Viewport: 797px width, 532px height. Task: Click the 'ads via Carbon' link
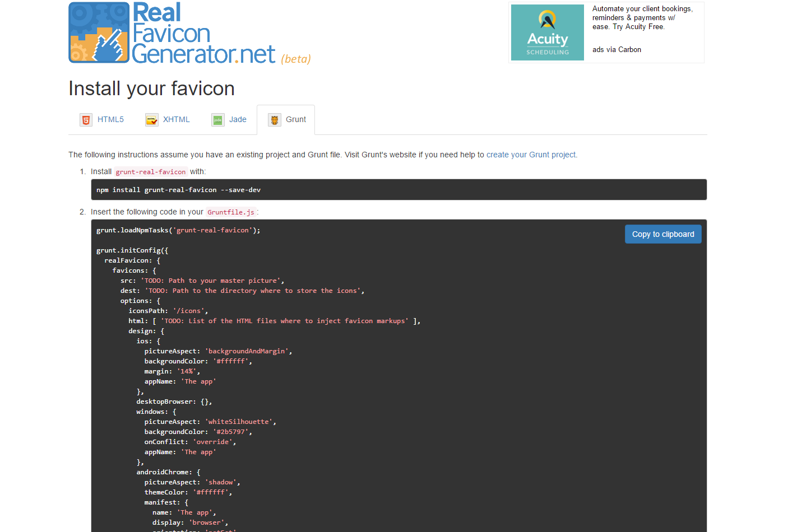617,50
